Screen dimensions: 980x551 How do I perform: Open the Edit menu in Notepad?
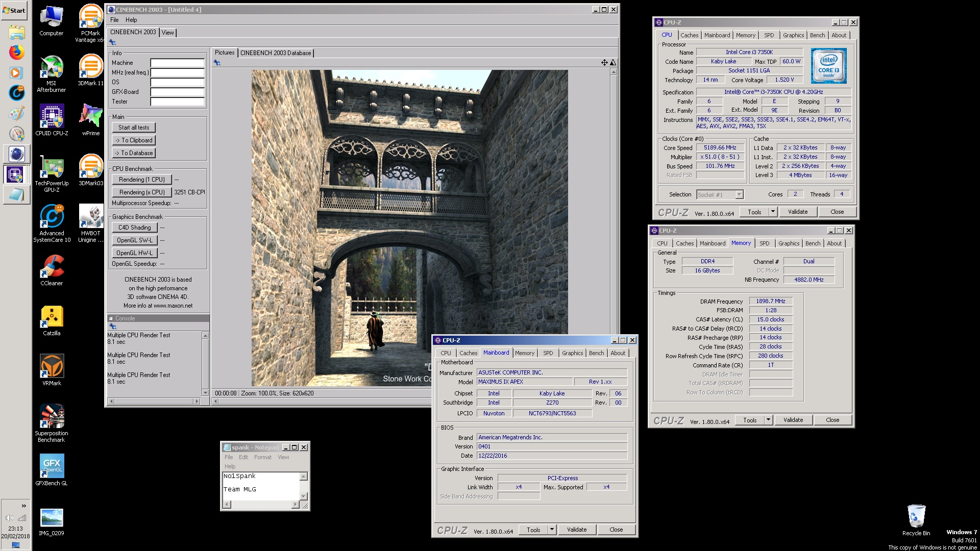(x=243, y=457)
